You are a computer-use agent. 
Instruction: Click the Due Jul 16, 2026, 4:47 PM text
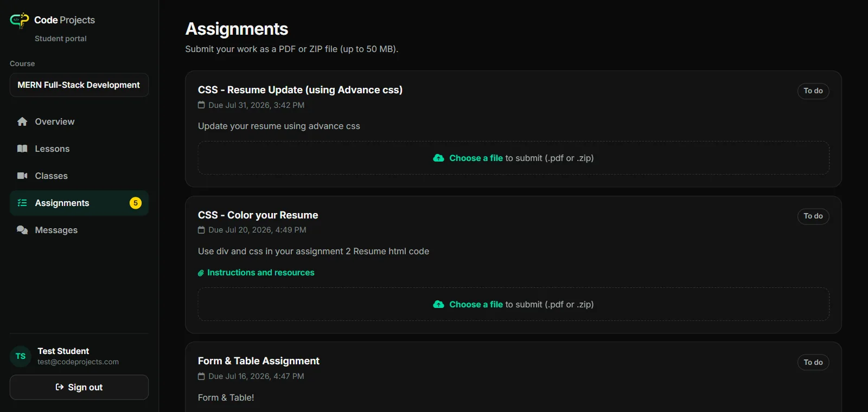(256, 376)
